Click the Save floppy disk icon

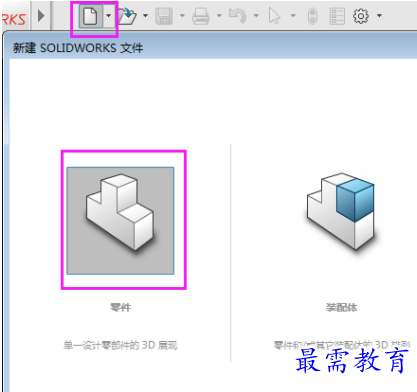[164, 16]
